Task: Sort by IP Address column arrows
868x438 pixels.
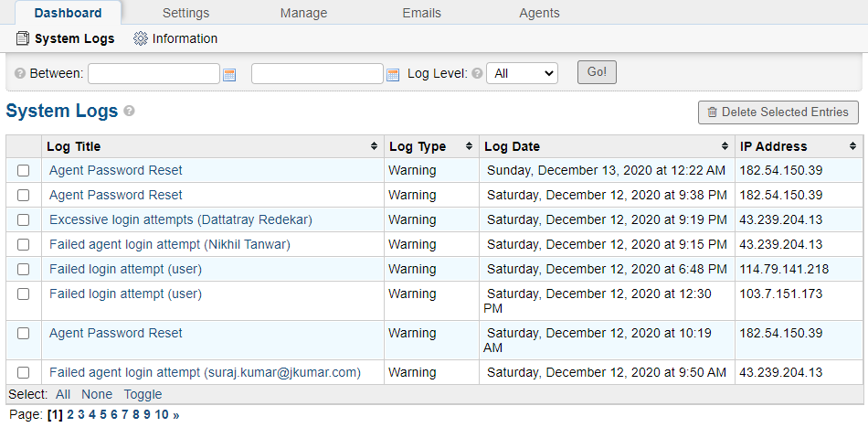Action: pos(852,146)
